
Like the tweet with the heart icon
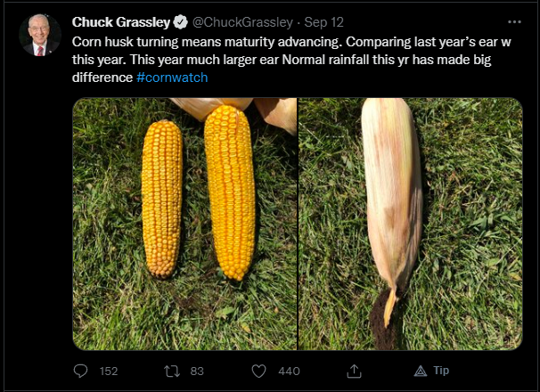259,371
